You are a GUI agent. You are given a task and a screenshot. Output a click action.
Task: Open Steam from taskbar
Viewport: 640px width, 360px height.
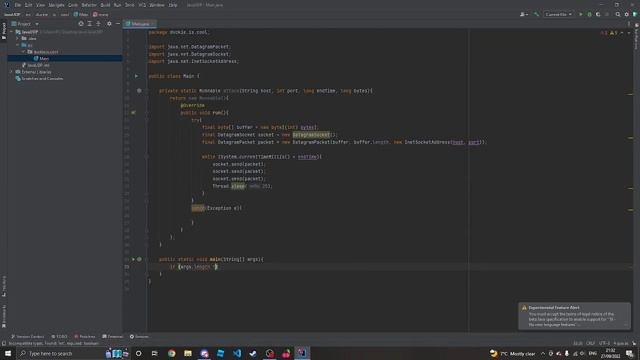[x=253, y=353]
